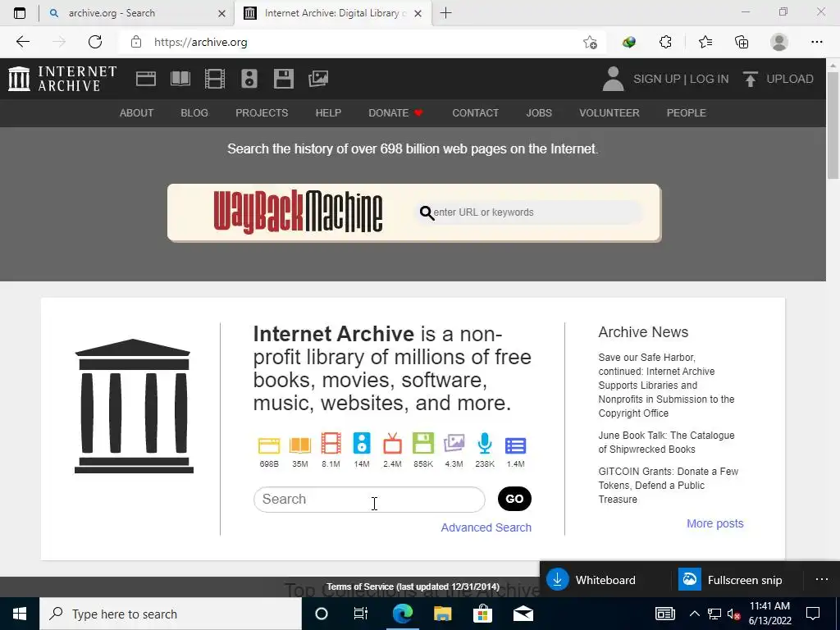Click the browser address bar URL
Image resolution: width=840 pixels, height=630 pixels.
click(x=201, y=42)
